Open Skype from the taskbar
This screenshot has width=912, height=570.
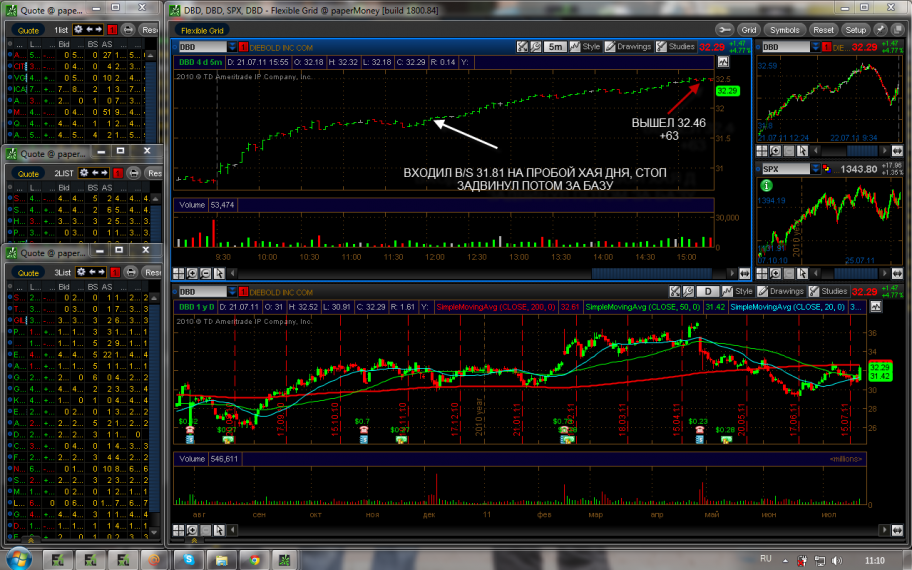click(x=189, y=560)
